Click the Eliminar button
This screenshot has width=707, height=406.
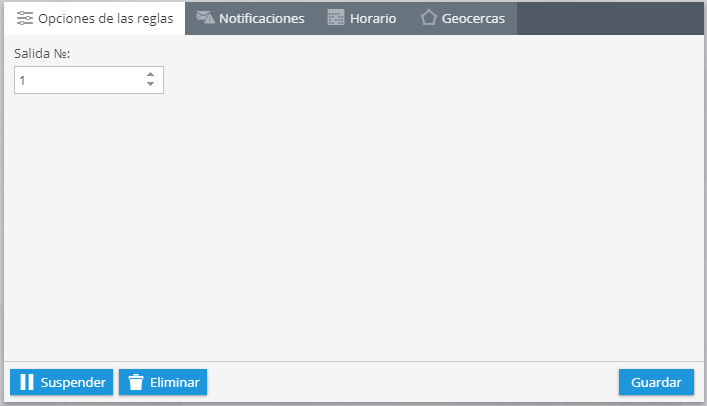163,382
